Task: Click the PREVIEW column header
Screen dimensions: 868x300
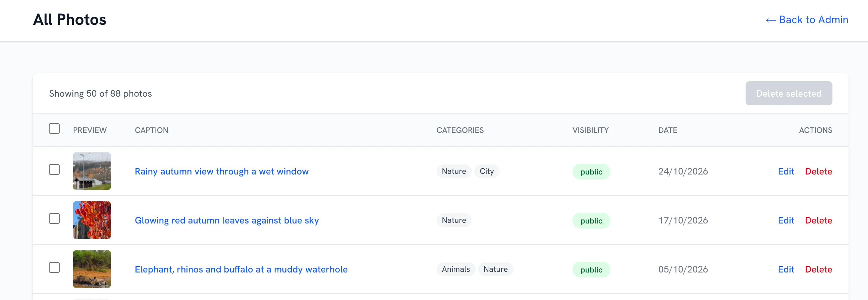Action: click(90, 130)
